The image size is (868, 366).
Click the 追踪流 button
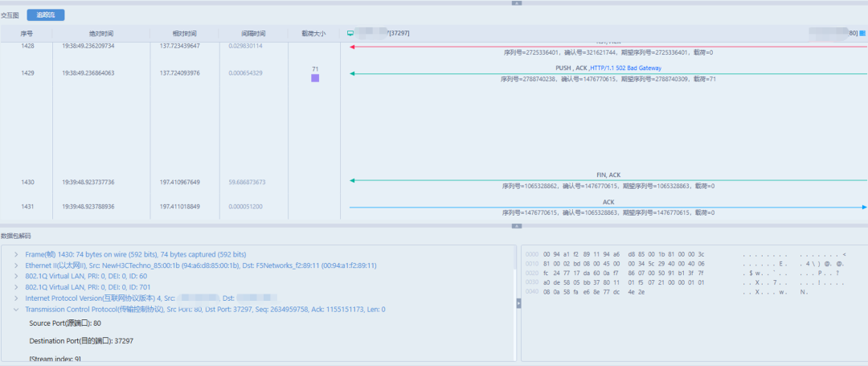tap(45, 15)
